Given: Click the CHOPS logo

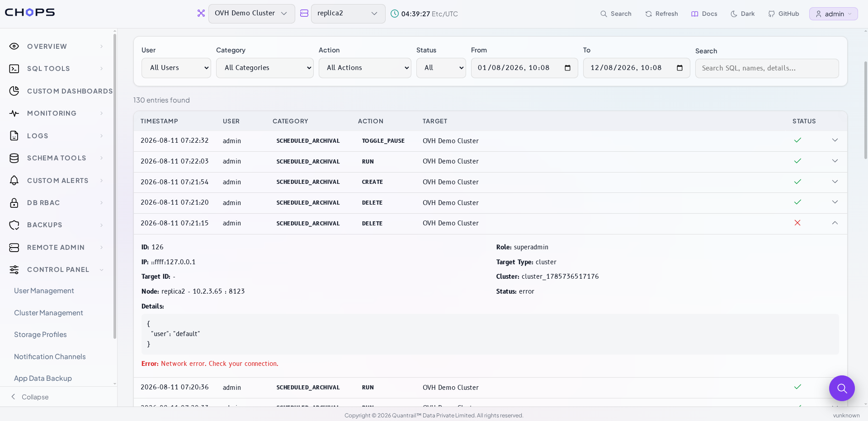Looking at the screenshot, I should coord(30,12).
